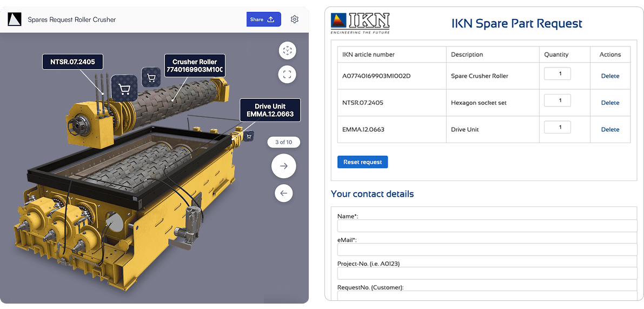Click the 3 of 10 step indicator
Image resolution: width=644 pixels, height=309 pixels.
click(283, 142)
